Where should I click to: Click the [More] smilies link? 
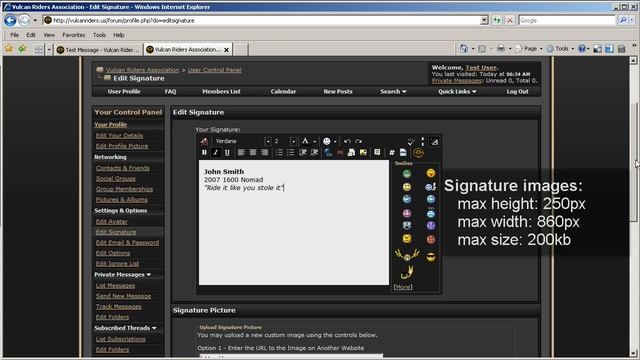tap(403, 287)
